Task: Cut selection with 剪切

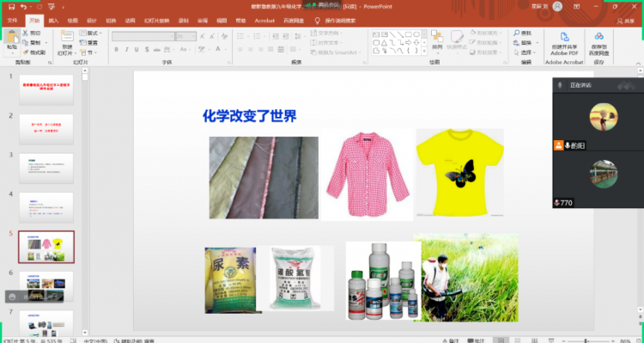Action: coord(32,33)
